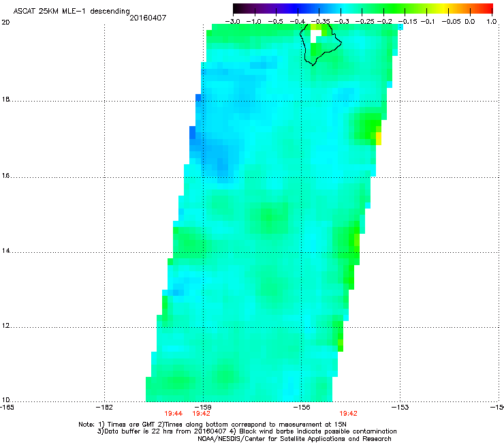Click the latitude axis label 10
Screen dimensions: 504x443
5,400
